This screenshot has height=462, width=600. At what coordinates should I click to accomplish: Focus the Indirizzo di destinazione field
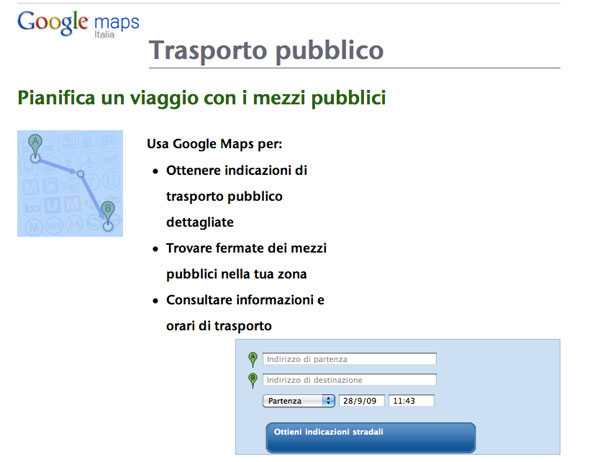coord(349,380)
